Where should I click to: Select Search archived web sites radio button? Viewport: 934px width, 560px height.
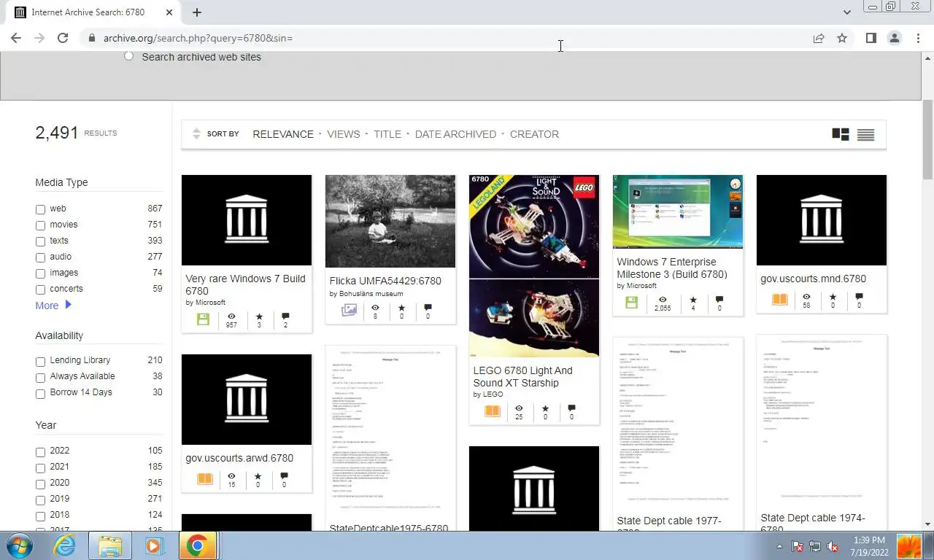(128, 56)
